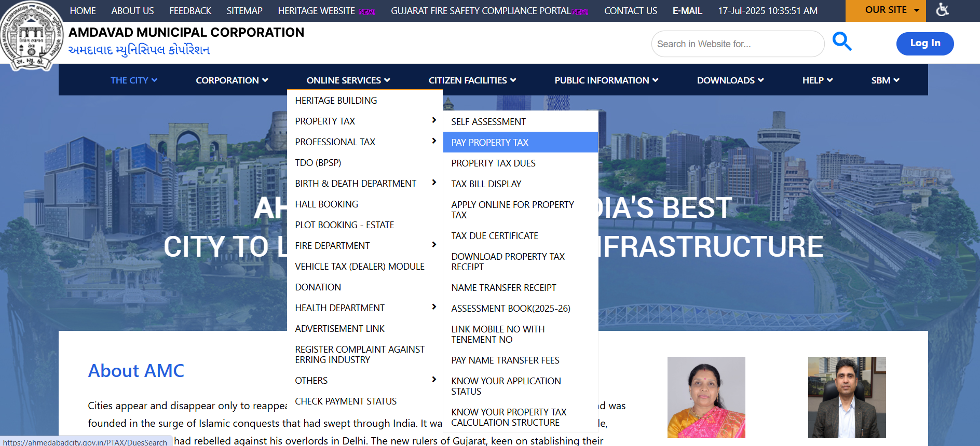The image size is (980, 446).
Task: Choose KNOW YOUR PROPERTY TAX CALCULATION STRUCTURE
Action: click(x=521, y=417)
